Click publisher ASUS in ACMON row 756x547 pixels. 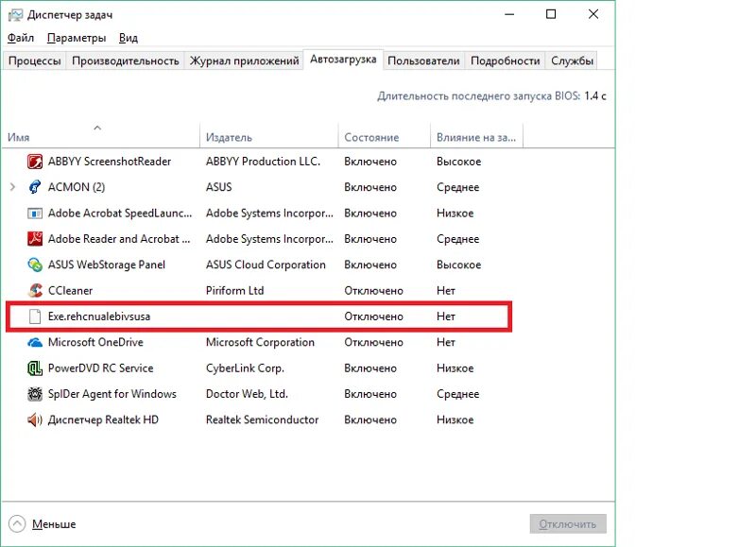point(219,187)
